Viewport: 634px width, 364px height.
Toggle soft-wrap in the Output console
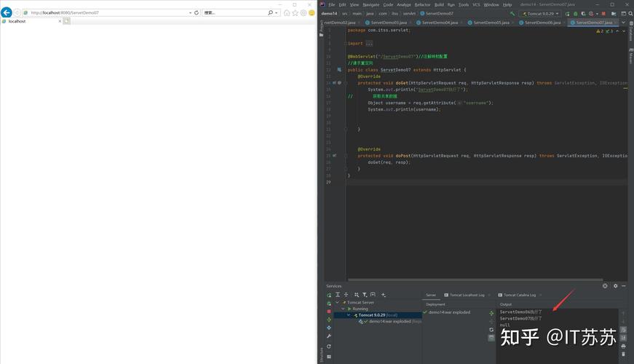pyautogui.click(x=623, y=328)
